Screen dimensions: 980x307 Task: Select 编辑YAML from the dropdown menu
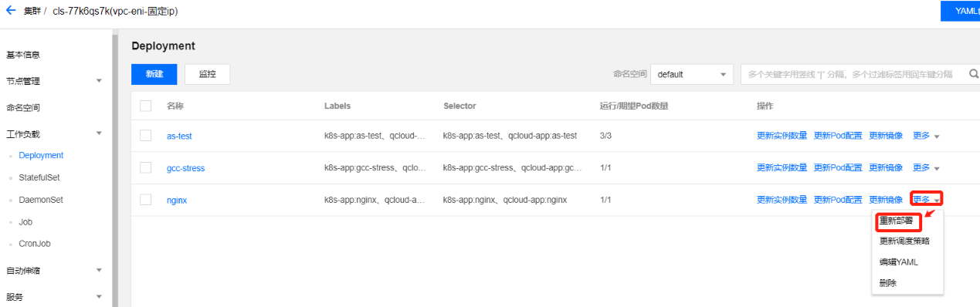[898, 262]
